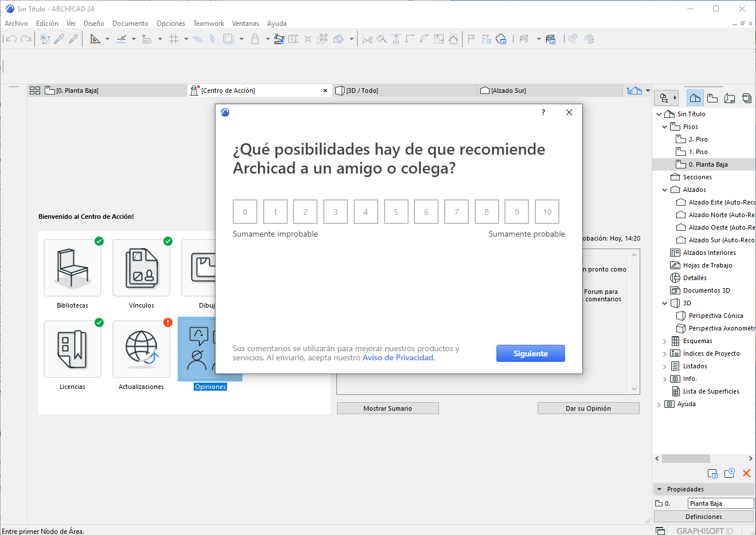
Task: Click the Planta Baja name field
Action: point(720,503)
